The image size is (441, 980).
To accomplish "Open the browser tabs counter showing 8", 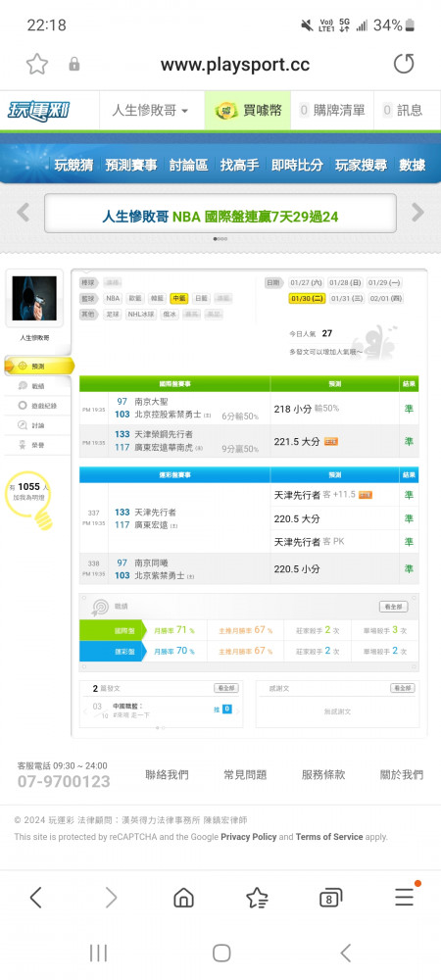I will point(330,898).
